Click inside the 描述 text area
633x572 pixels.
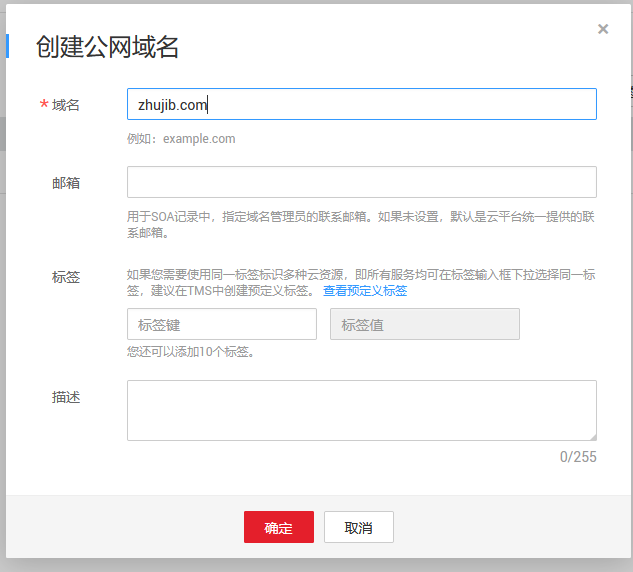[x=361, y=410]
